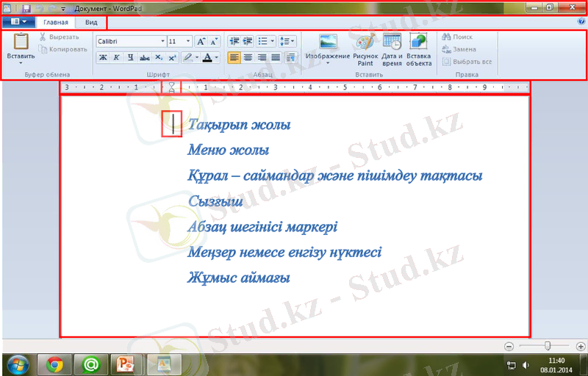588x376 pixels.
Task: Toggle italic (К) formatting
Action: point(117,57)
